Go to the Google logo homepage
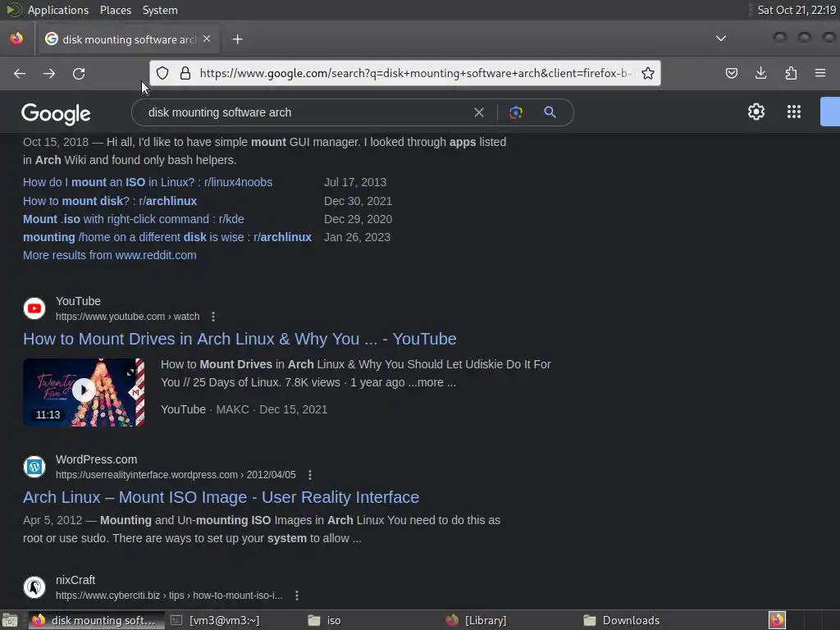This screenshot has height=630, width=840. [x=56, y=113]
